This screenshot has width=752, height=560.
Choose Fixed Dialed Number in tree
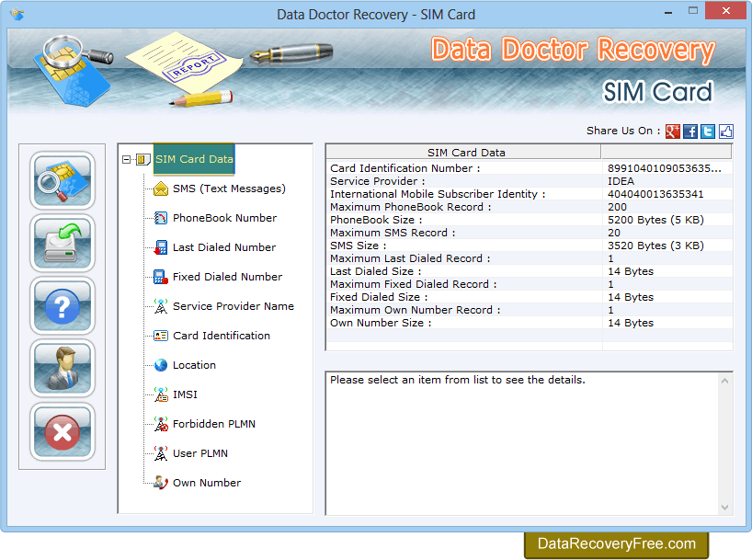point(227,277)
